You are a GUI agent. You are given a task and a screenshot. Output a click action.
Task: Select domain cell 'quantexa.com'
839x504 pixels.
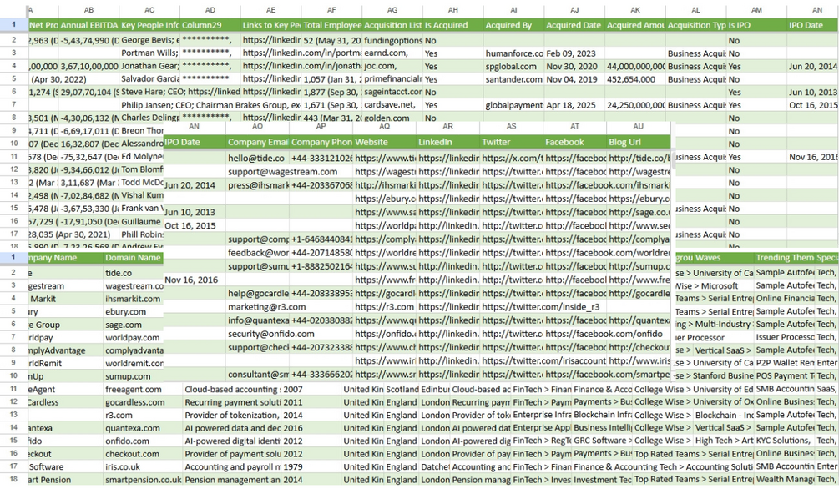[x=142, y=428]
